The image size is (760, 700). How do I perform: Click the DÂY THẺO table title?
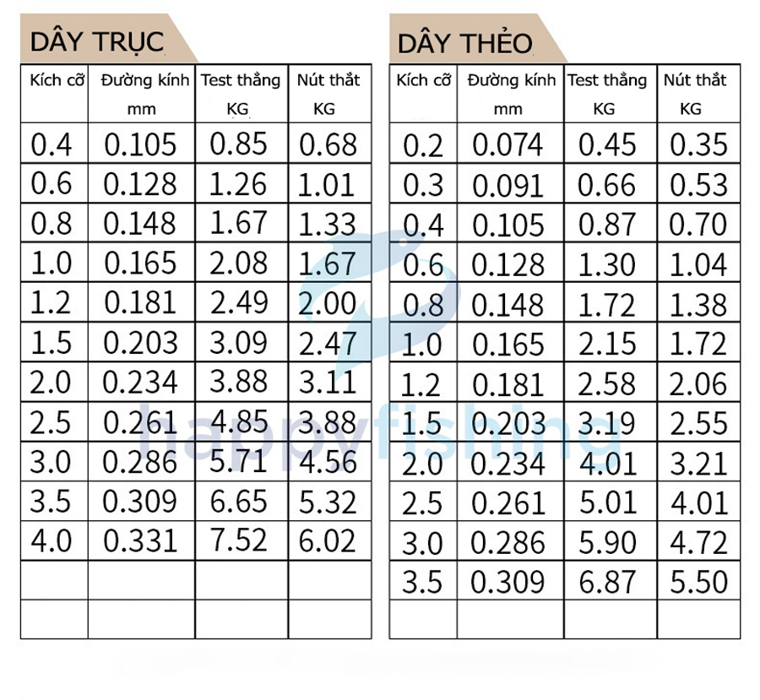pyautogui.click(x=464, y=43)
